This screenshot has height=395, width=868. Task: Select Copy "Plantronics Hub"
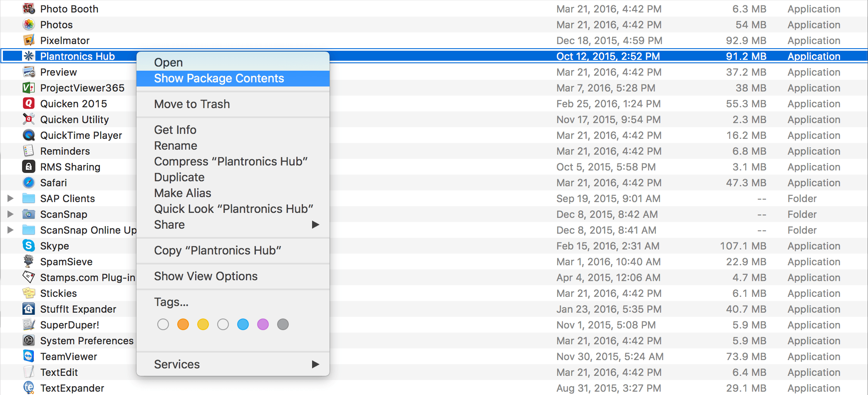[233, 250]
